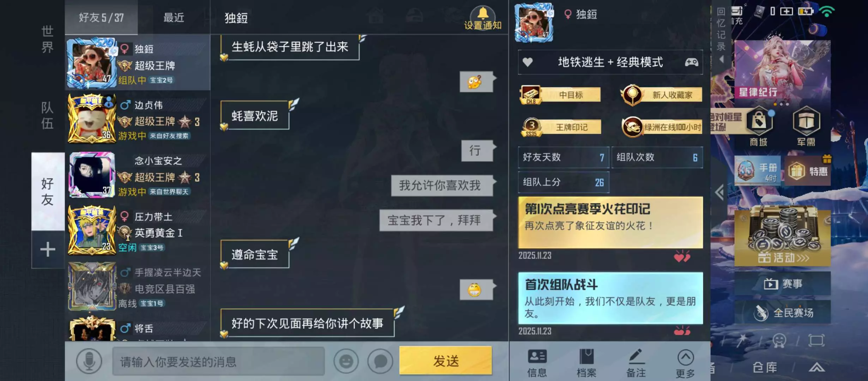Open the emoji picker smiley icon
This screenshot has height=381, width=868.
coord(346,361)
